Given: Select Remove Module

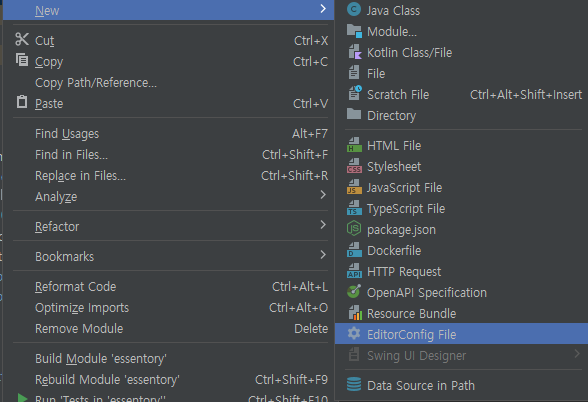Looking at the screenshot, I should pyautogui.click(x=168, y=329).
